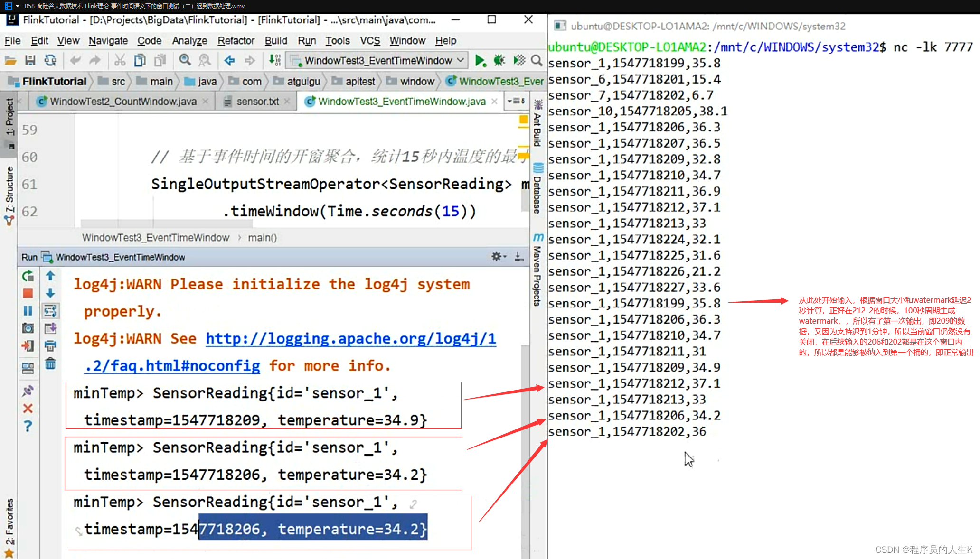
Task: Stop the running process with red square
Action: (28, 293)
